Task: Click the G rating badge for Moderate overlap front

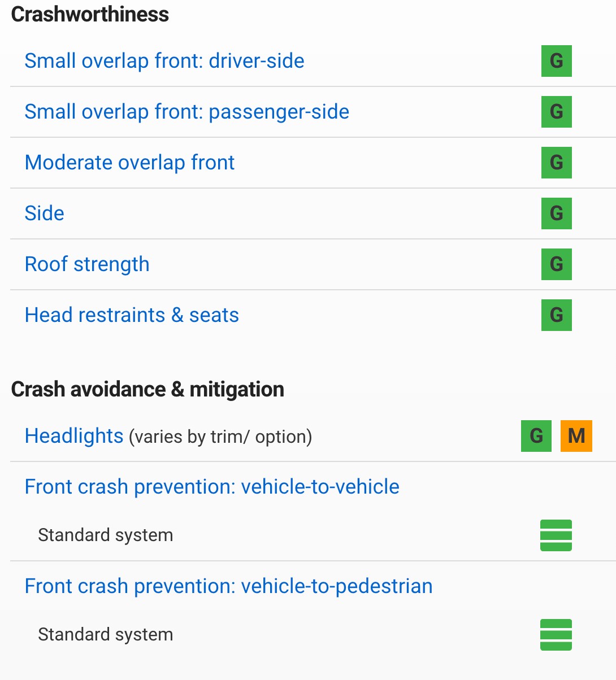Action: pyautogui.click(x=557, y=163)
